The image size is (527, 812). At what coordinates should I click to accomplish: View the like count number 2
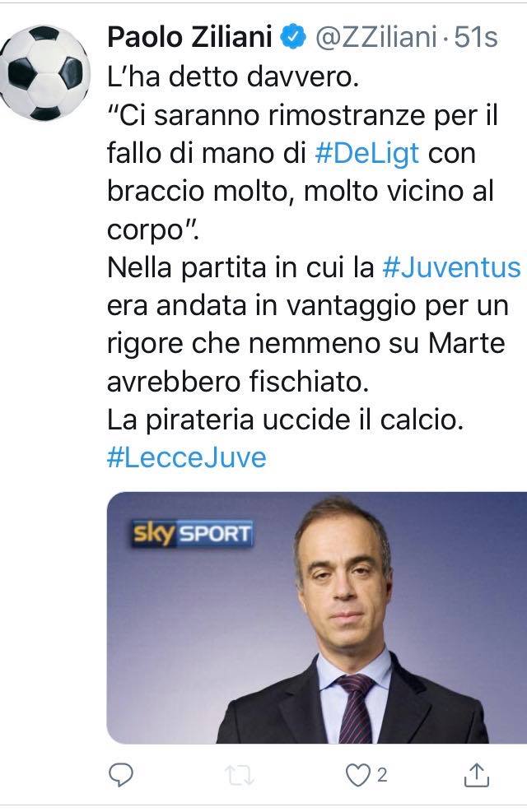(x=382, y=775)
